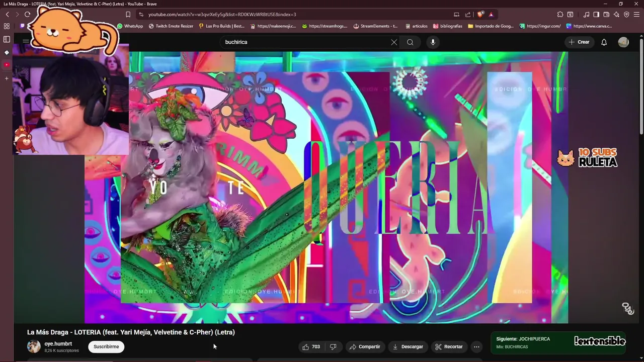The height and width of the screenshot is (362, 644).
Task: Like the video with 703 likes
Action: click(311, 346)
